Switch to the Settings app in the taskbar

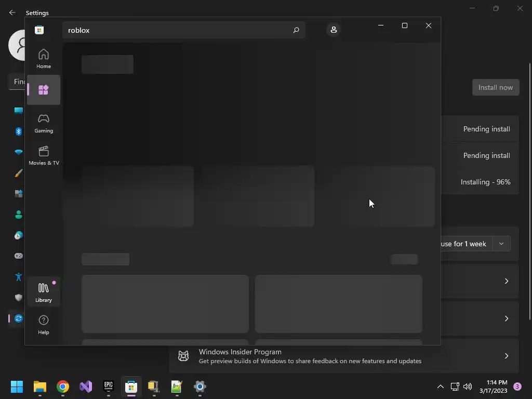[200, 387]
